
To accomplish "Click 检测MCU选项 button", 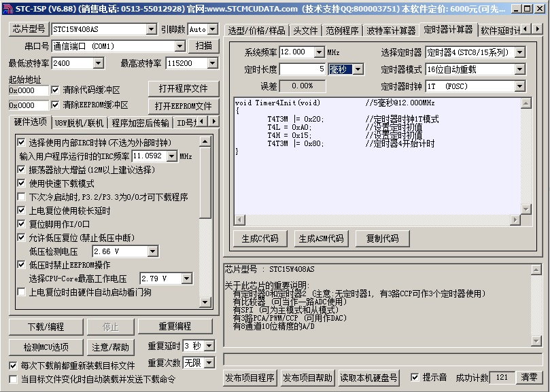I will coord(46,347).
